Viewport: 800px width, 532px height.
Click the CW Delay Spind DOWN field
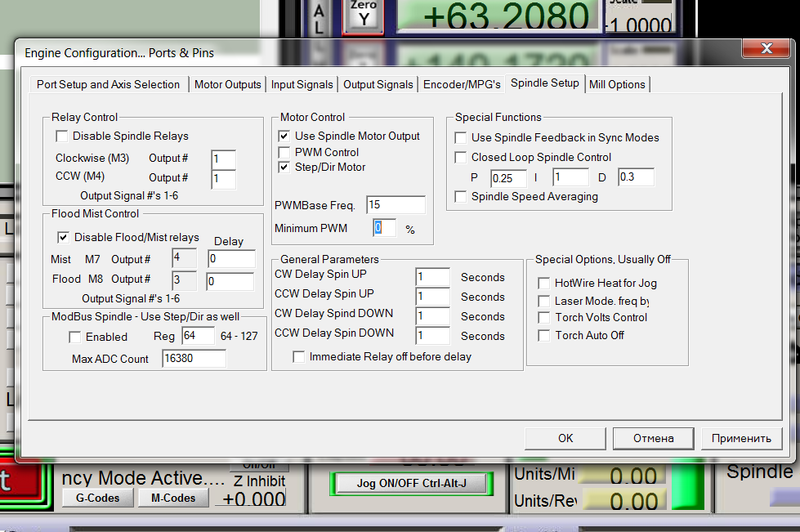432,315
